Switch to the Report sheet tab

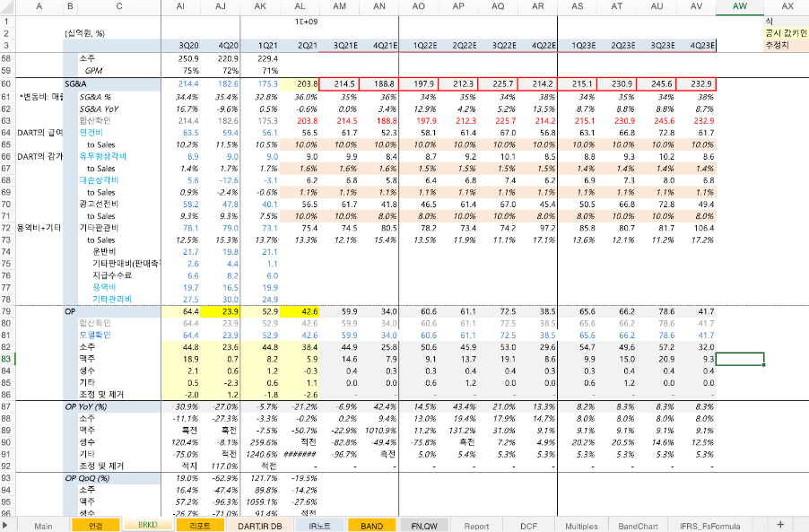[x=477, y=526]
